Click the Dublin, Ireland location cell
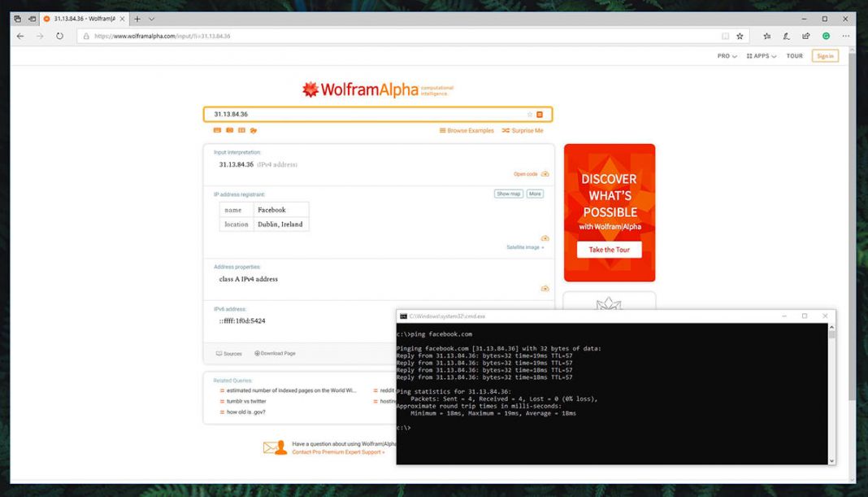Image resolution: width=868 pixels, height=497 pixels. click(281, 225)
